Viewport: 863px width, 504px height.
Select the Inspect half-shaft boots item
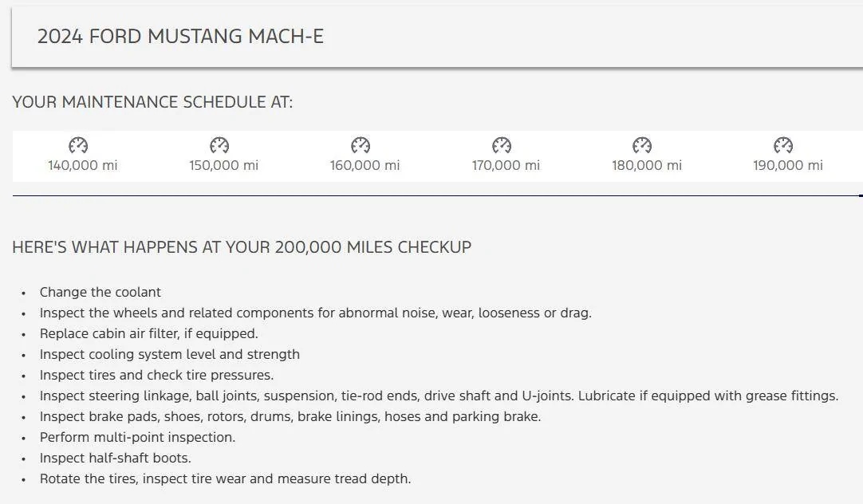coord(116,458)
